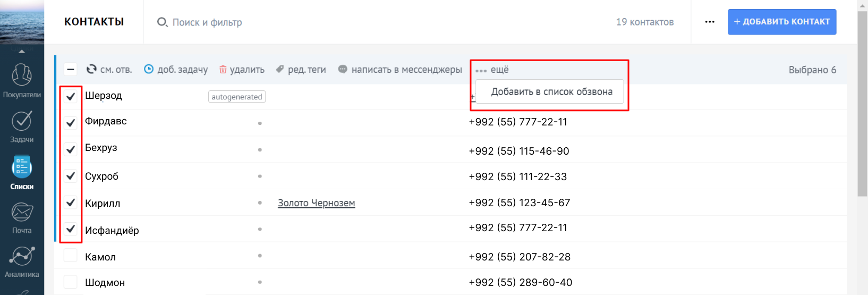Deselect all via the minus checkbox
This screenshot has height=295, width=868.
coord(71,69)
